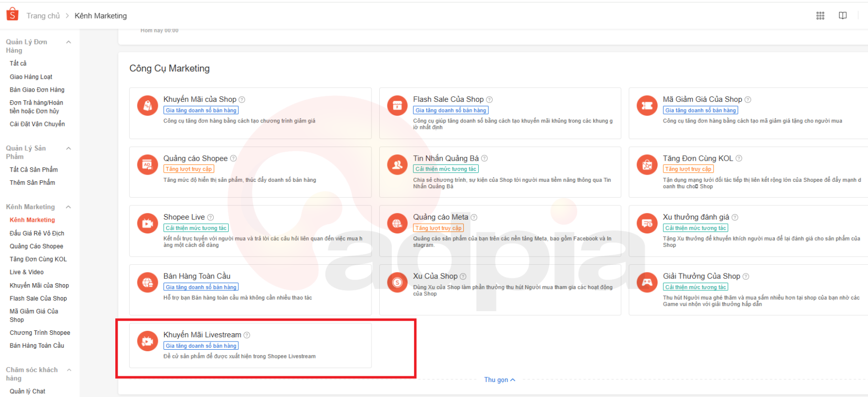Open Xu Của Shop tool card title
868x397 pixels.
click(x=435, y=276)
